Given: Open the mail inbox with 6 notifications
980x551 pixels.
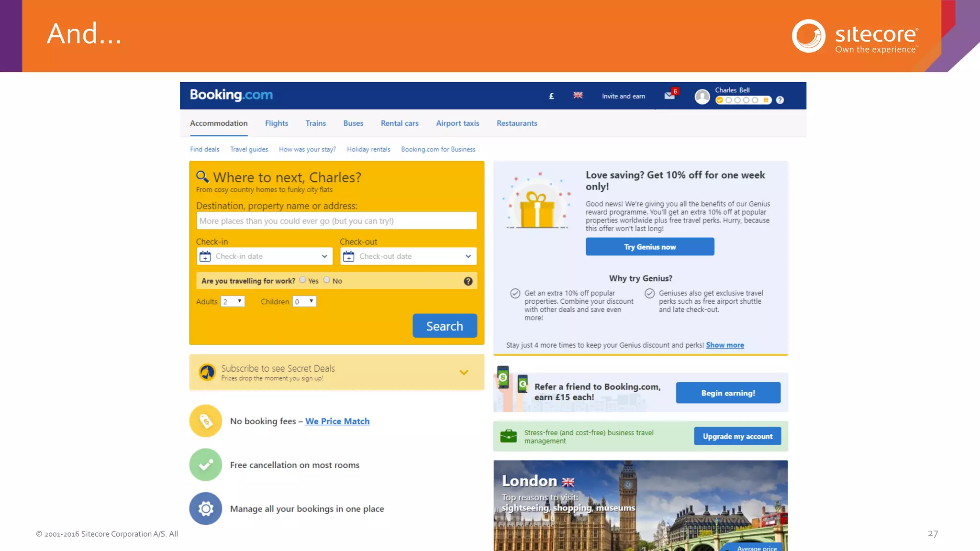Looking at the screenshot, I should (670, 95).
